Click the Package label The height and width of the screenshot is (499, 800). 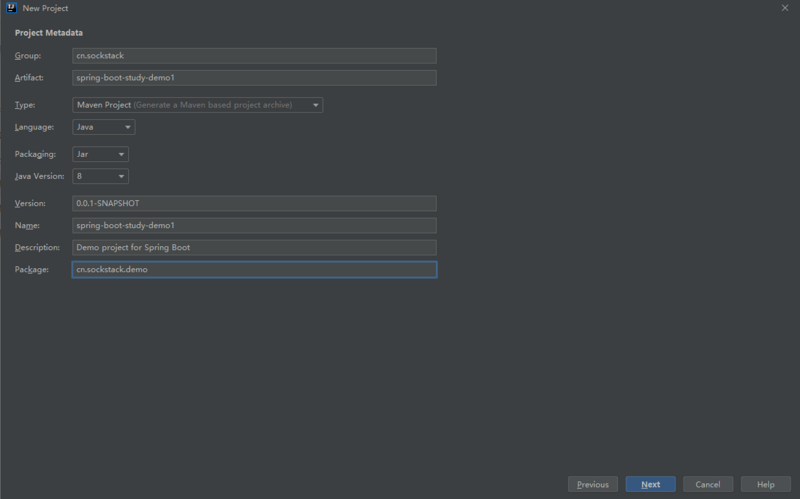32,269
